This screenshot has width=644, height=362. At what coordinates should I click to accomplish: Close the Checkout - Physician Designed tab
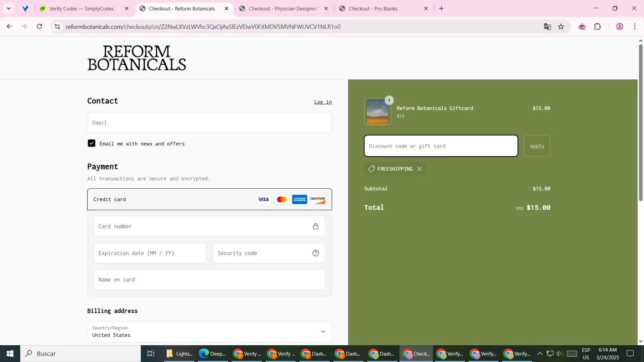click(326, 9)
